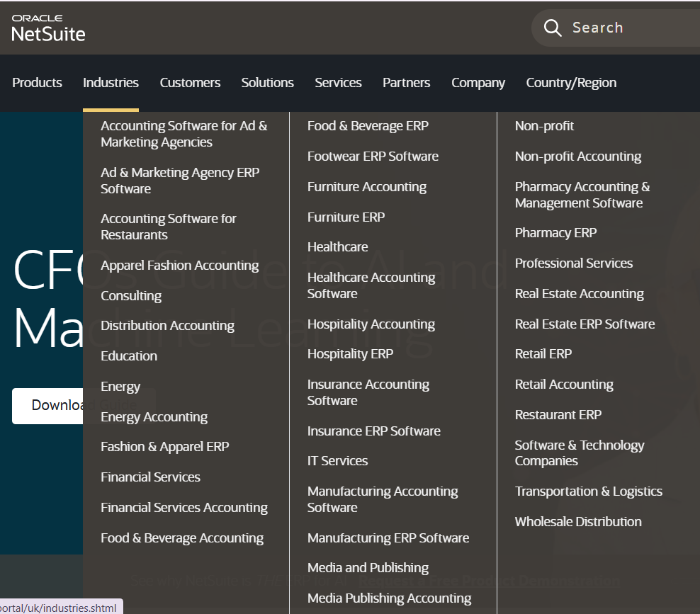Open the Customers menu
This screenshot has height=614, width=700.
click(190, 83)
